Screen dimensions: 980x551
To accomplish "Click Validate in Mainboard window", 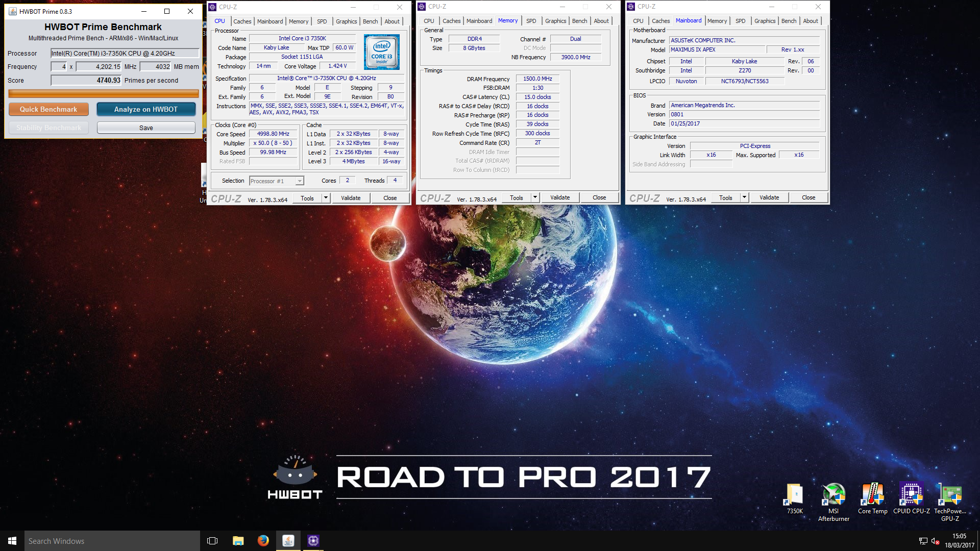I will click(x=769, y=197).
